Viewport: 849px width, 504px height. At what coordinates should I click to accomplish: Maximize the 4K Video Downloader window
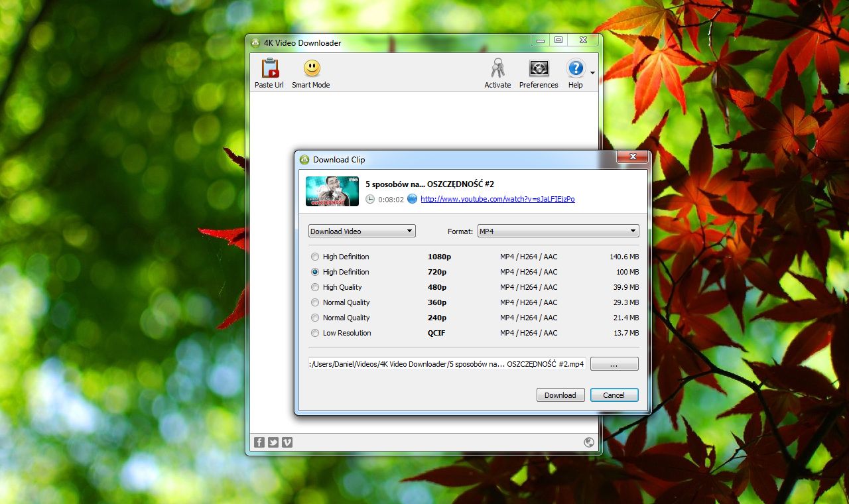pos(558,40)
